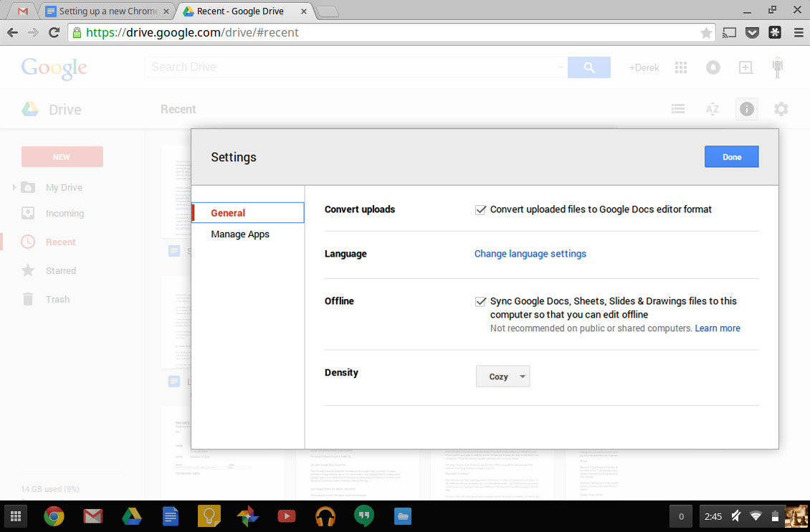
Task: Click the A-Z sort options icon
Action: click(712, 109)
